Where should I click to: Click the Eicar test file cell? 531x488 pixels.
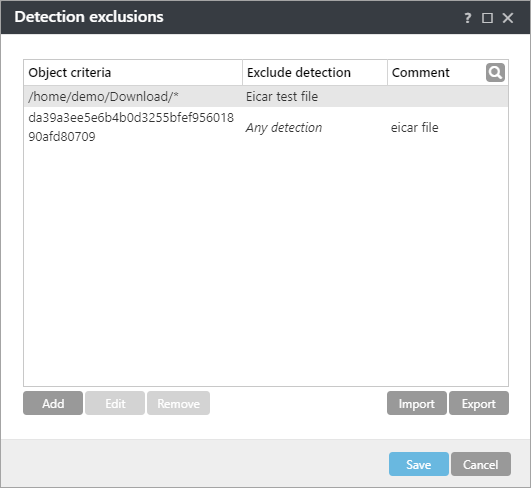[282, 97]
